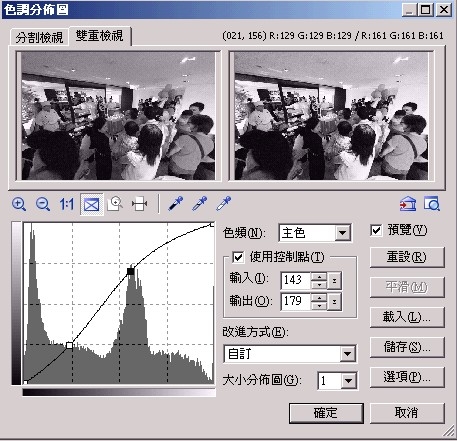This screenshot has width=457, height=441.
Task: Confirm with the 確定 button
Action: click(326, 413)
